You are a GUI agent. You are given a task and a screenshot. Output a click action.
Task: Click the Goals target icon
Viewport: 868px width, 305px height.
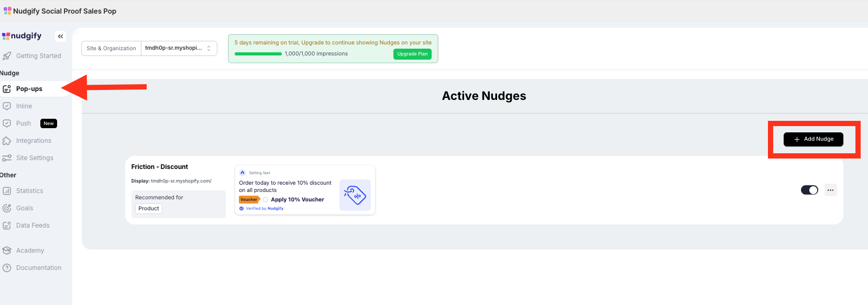7,208
